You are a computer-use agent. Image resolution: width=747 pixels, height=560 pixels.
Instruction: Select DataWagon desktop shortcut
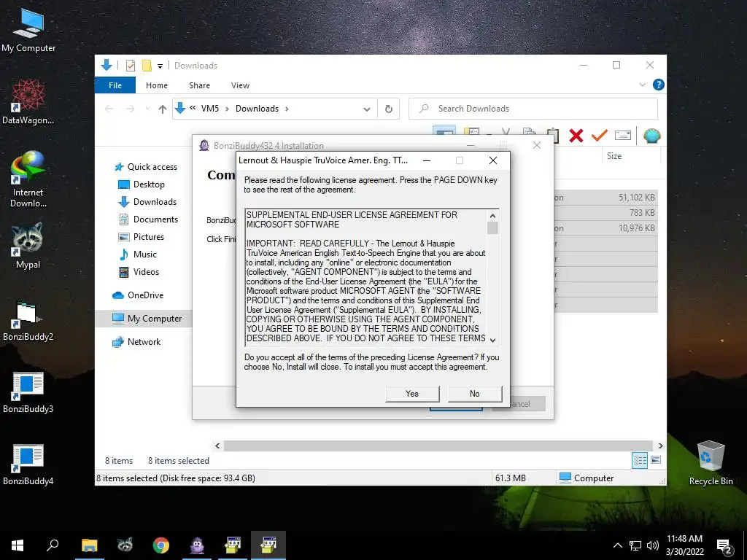pyautogui.click(x=28, y=101)
